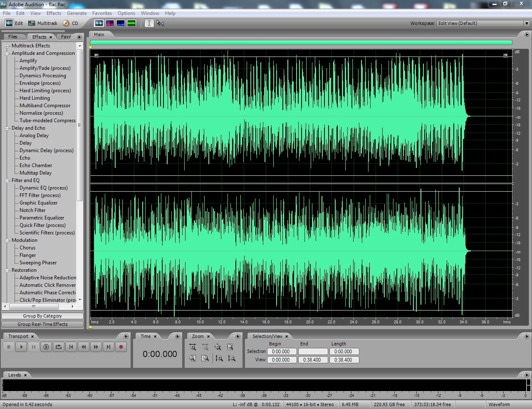
Task: Select the Scrub tool icon
Action: pos(160,23)
